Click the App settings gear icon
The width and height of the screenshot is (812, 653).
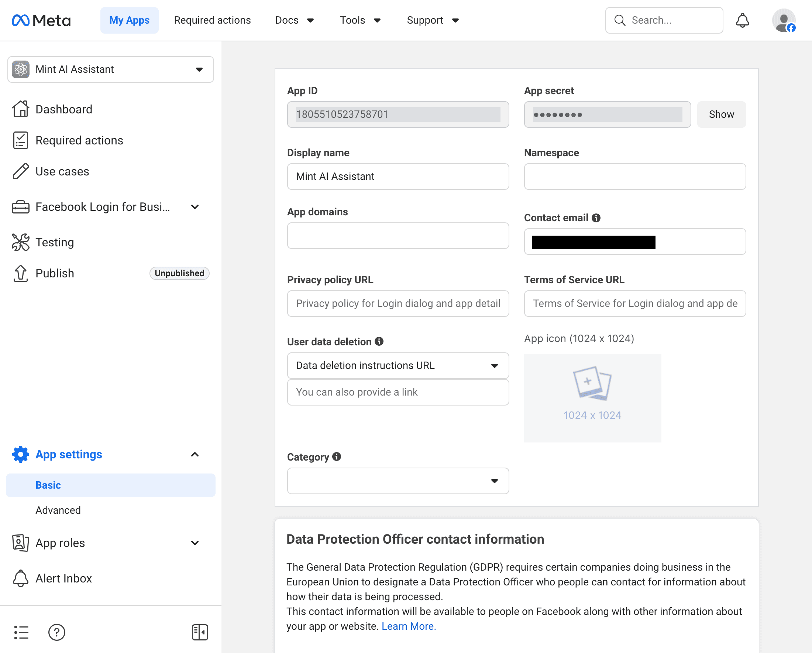20,454
